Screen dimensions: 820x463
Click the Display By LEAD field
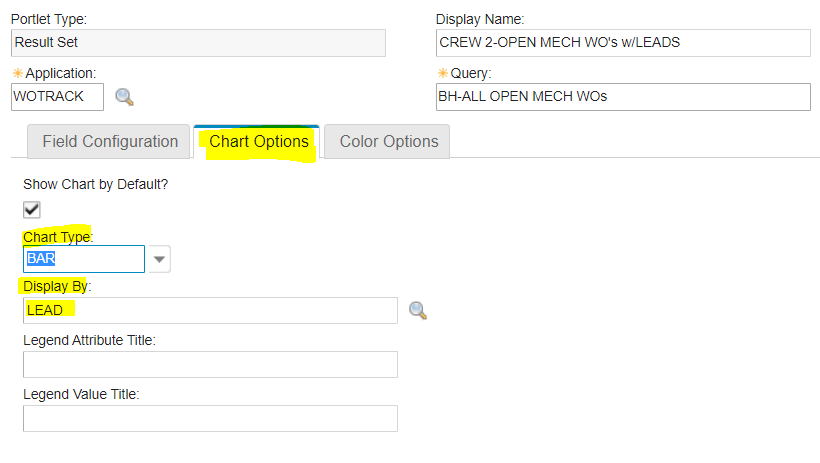pos(210,311)
